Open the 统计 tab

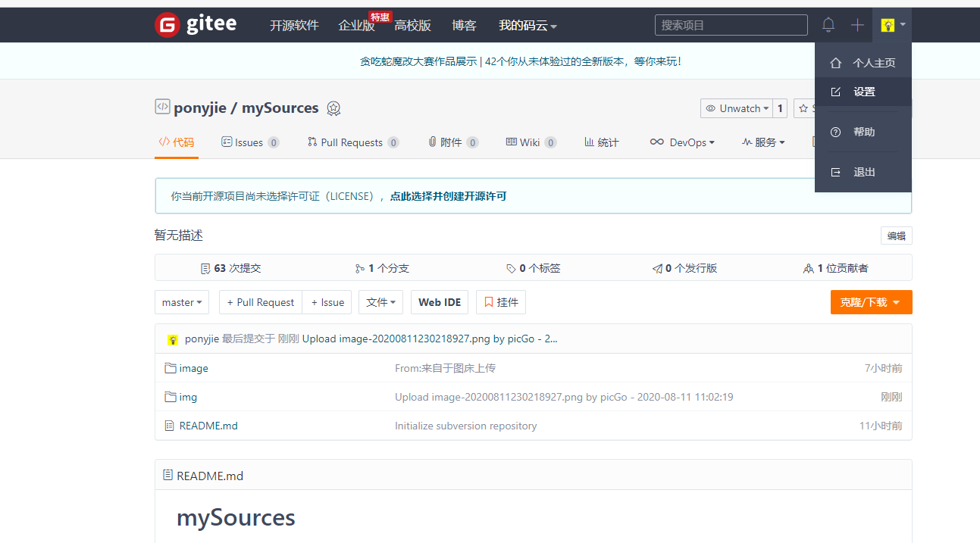602,142
